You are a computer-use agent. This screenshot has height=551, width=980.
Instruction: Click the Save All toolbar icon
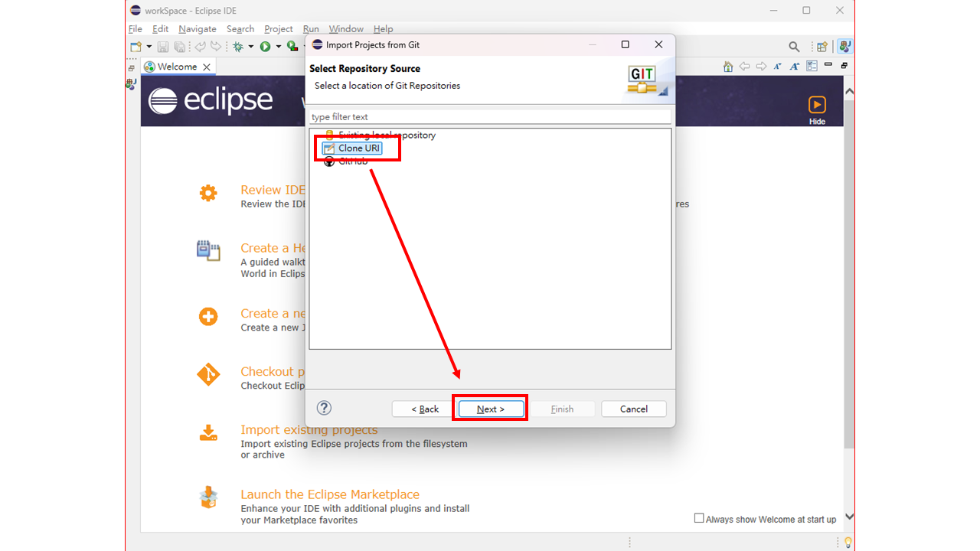click(x=180, y=47)
